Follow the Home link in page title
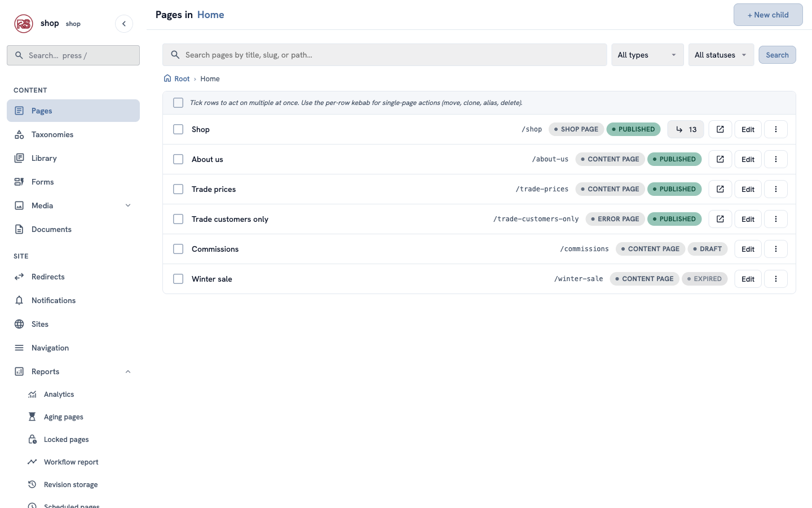This screenshot has height=508, width=812. coord(210,15)
